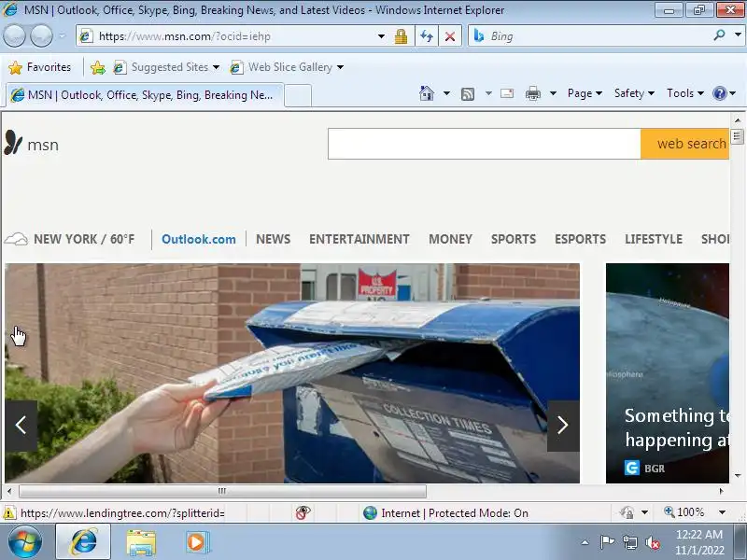Viewport: 747px width, 560px height.
Task: Open recent pages dropdown beside Forward button
Action: (62, 36)
